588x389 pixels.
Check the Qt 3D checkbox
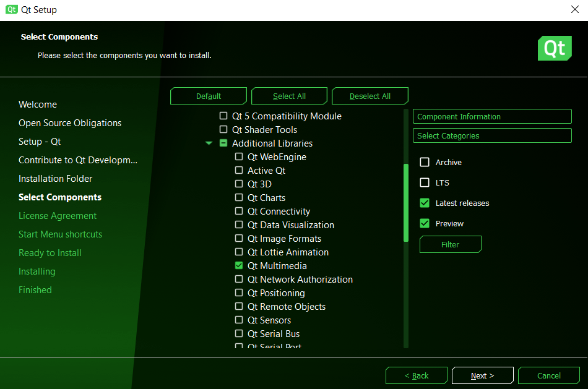239,184
